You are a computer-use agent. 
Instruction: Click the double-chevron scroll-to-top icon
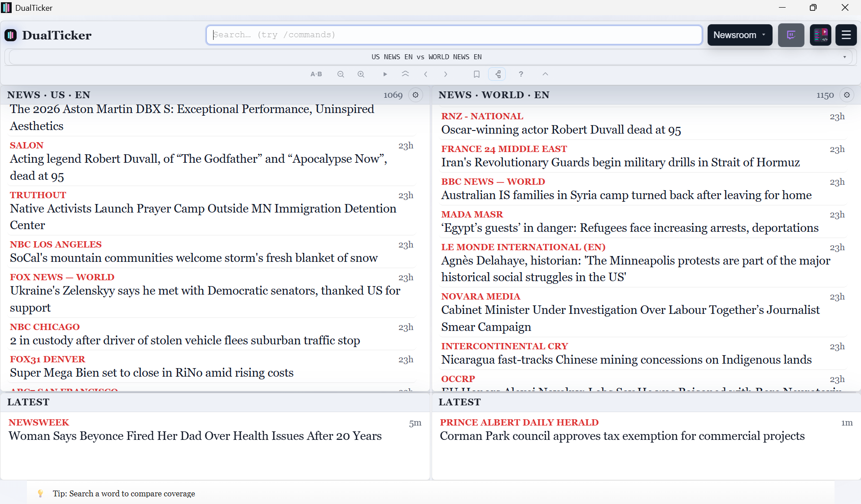(405, 74)
